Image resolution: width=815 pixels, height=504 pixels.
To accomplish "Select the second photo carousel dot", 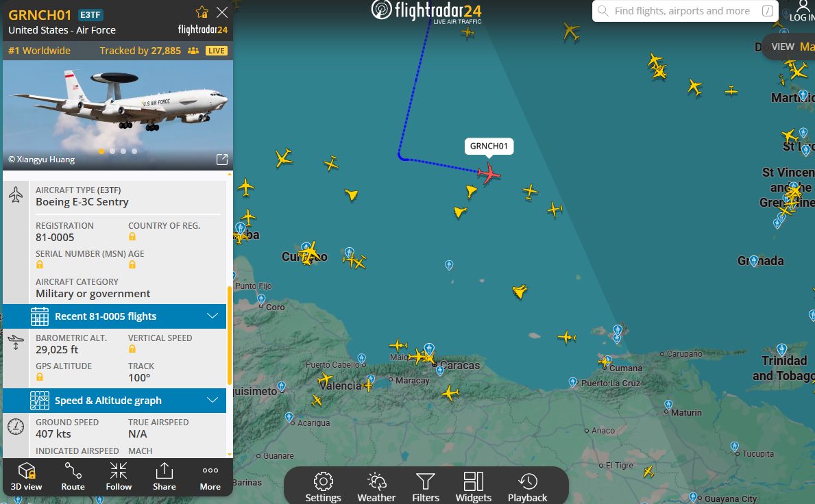I will pyautogui.click(x=112, y=151).
